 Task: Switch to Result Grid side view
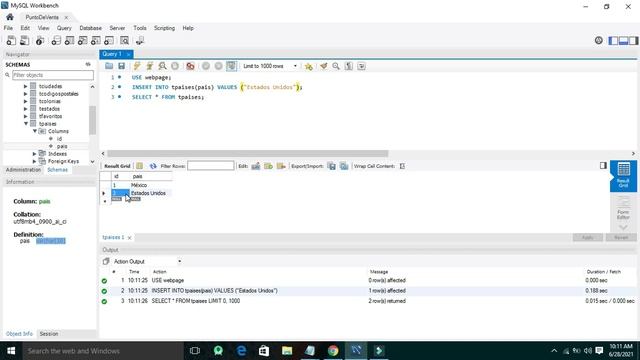coord(623,176)
